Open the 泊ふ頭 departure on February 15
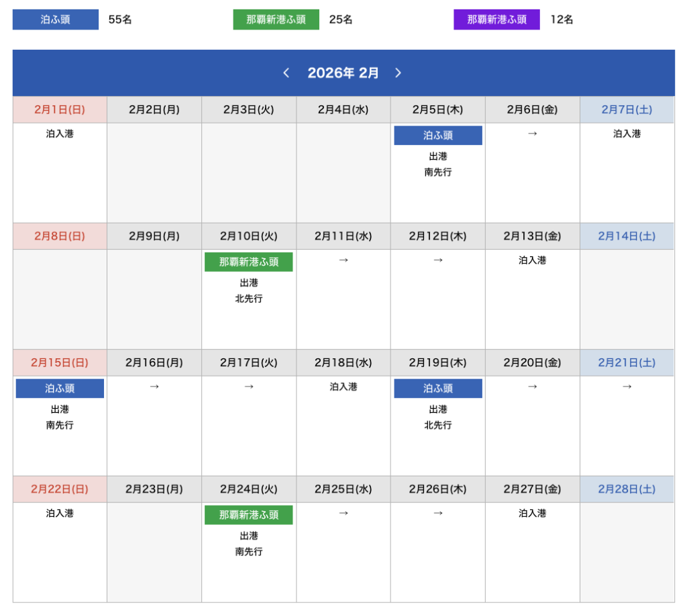Image resolution: width=687 pixels, height=616 pixels. click(x=60, y=389)
